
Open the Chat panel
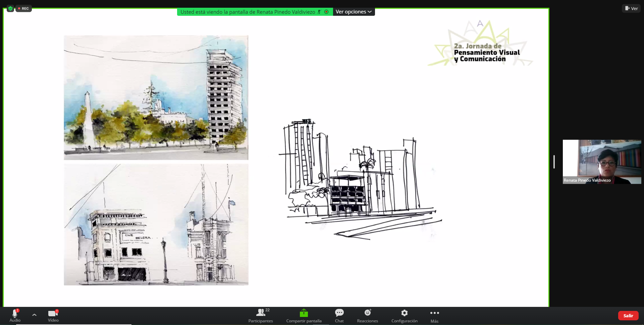[x=339, y=316]
